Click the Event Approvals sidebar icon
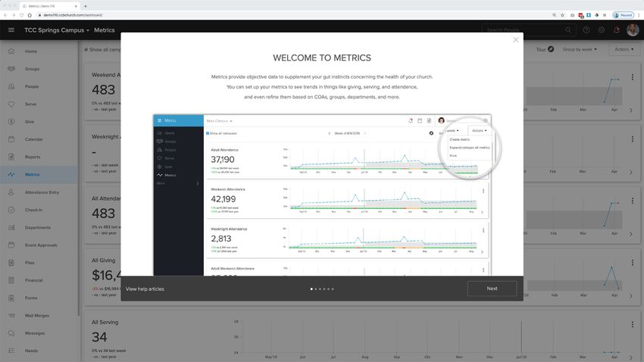 tap(11, 245)
